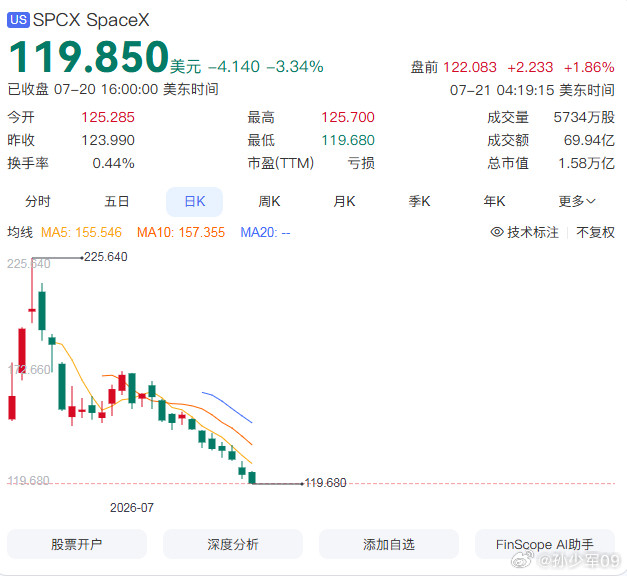This screenshot has height=576, width=627.
Task: Click the 成交量 value 5734万股
Action: (x=584, y=117)
